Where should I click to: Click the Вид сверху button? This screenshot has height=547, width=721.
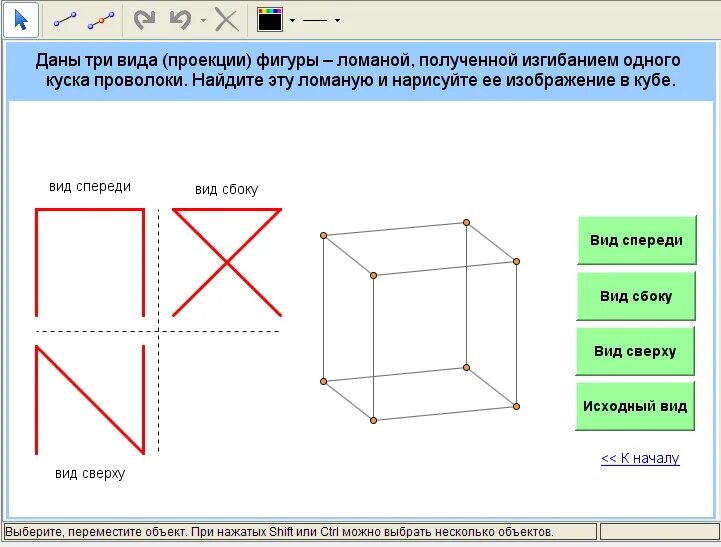[635, 351]
